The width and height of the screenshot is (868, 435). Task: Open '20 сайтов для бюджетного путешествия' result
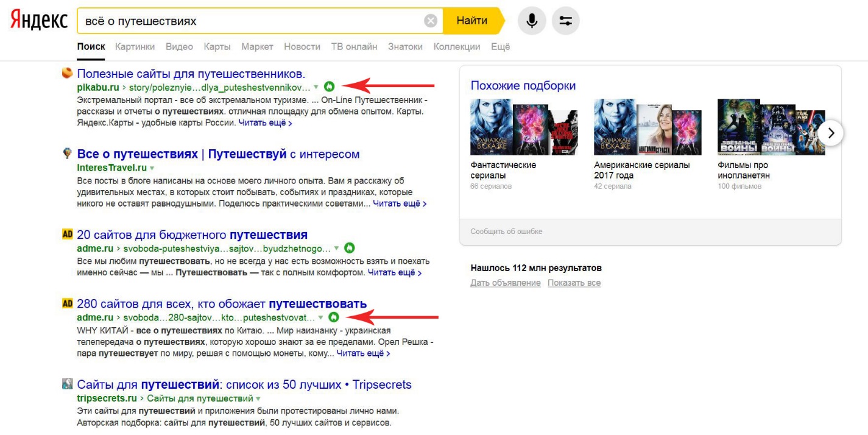coord(192,235)
